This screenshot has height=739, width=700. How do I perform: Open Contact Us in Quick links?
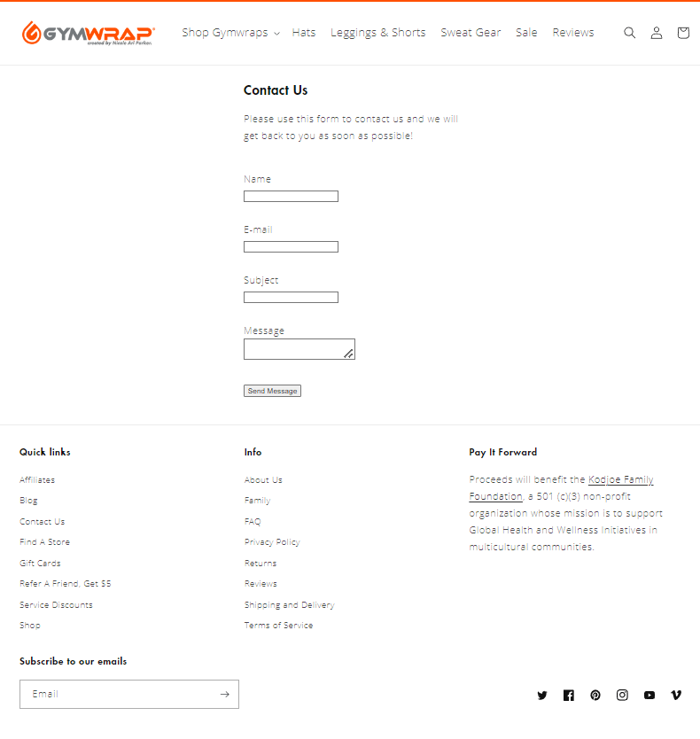[42, 521]
